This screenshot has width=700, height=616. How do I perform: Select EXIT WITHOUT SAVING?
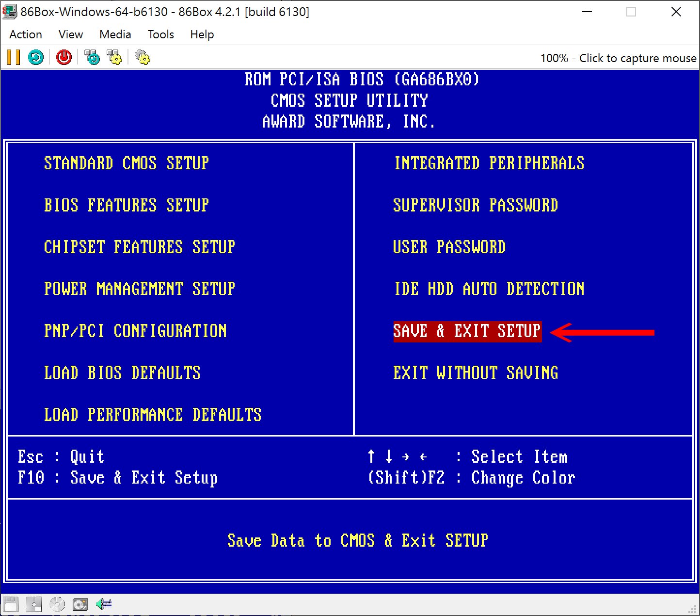(476, 373)
